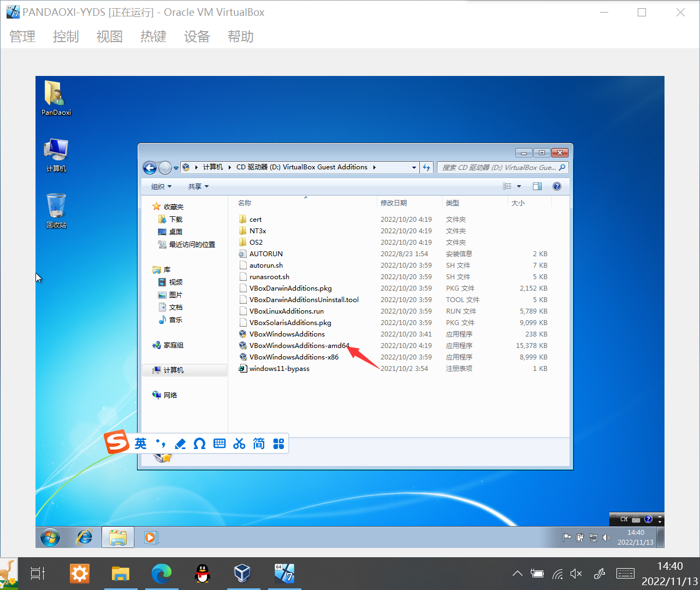Viewport: 700px width, 590px height.
Task: Switch Sogou punctuation mode icon
Action: tap(161, 444)
